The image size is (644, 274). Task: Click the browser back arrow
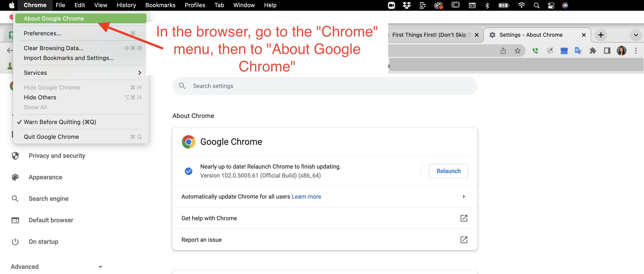click(9, 51)
